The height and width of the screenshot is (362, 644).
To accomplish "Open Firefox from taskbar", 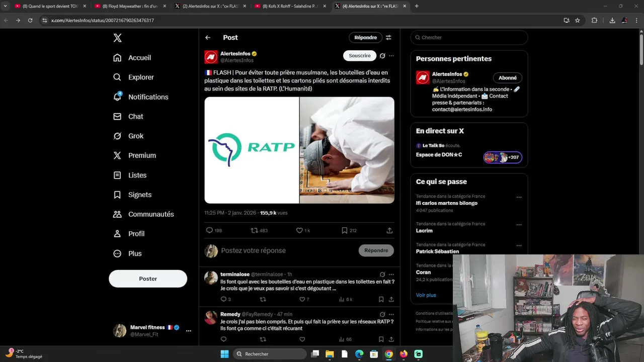I will click(404, 354).
